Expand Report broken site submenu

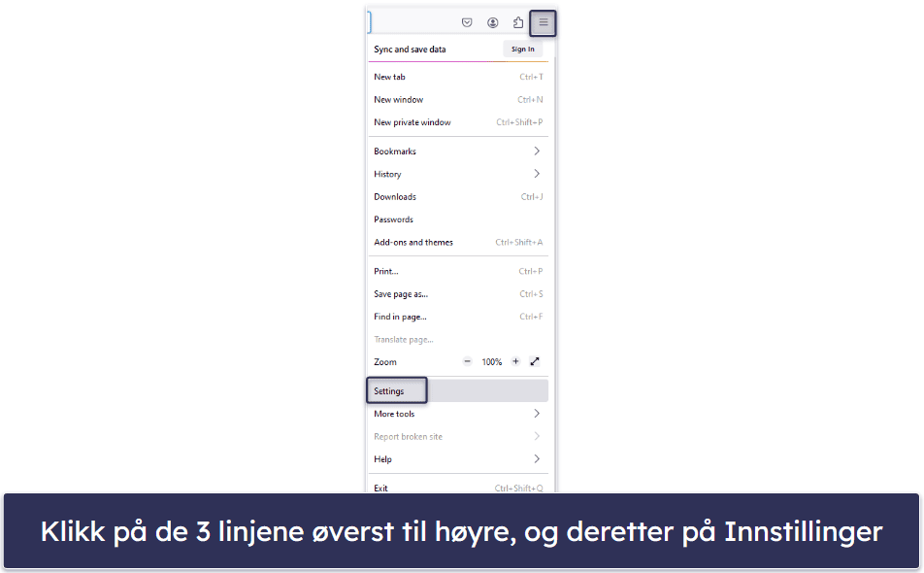[458, 436]
